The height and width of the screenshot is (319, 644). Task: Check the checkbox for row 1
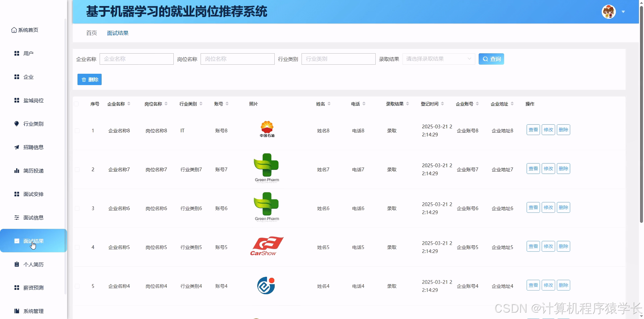coord(77,131)
